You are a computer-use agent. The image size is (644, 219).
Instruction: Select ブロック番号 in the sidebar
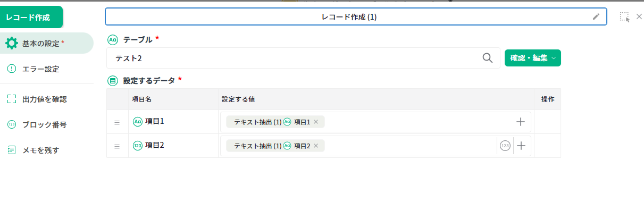(44, 125)
